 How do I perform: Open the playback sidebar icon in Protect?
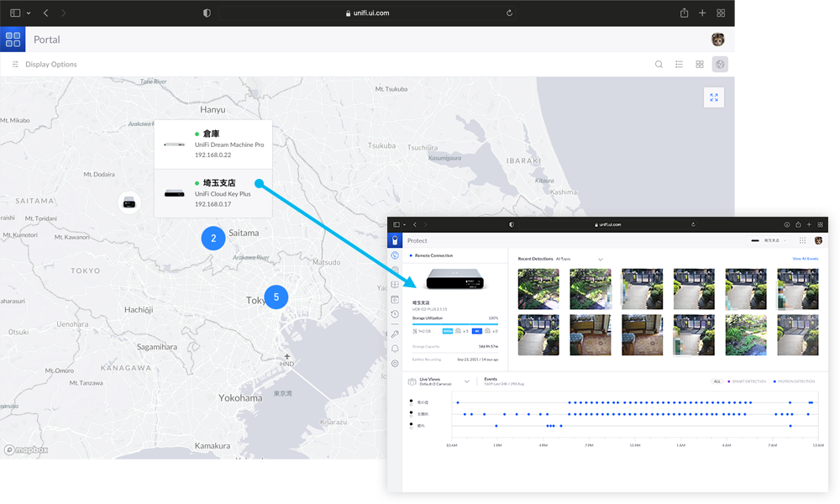[395, 299]
